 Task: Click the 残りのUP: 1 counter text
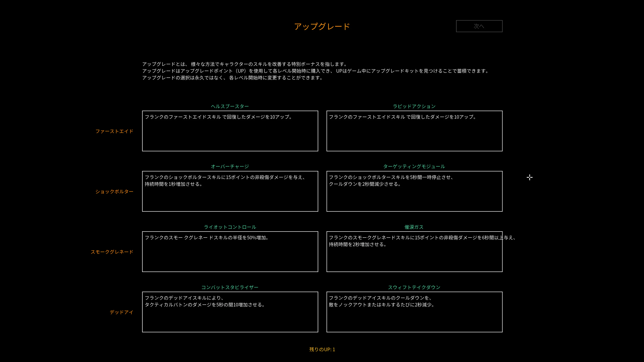(x=322, y=349)
